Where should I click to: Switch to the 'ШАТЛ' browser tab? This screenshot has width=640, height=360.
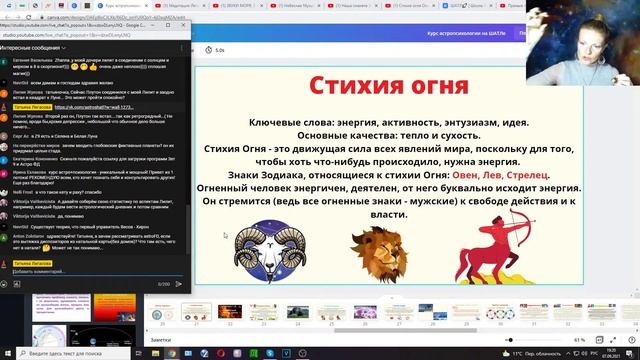(x=468, y=6)
